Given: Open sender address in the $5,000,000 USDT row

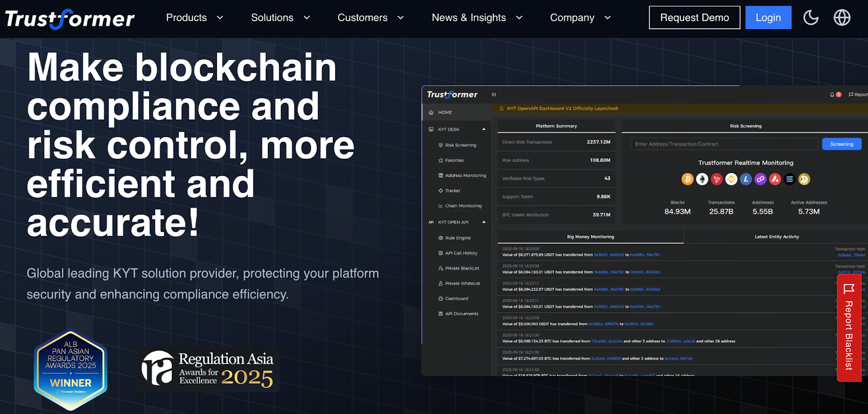Looking at the screenshot, I should pos(604,324).
